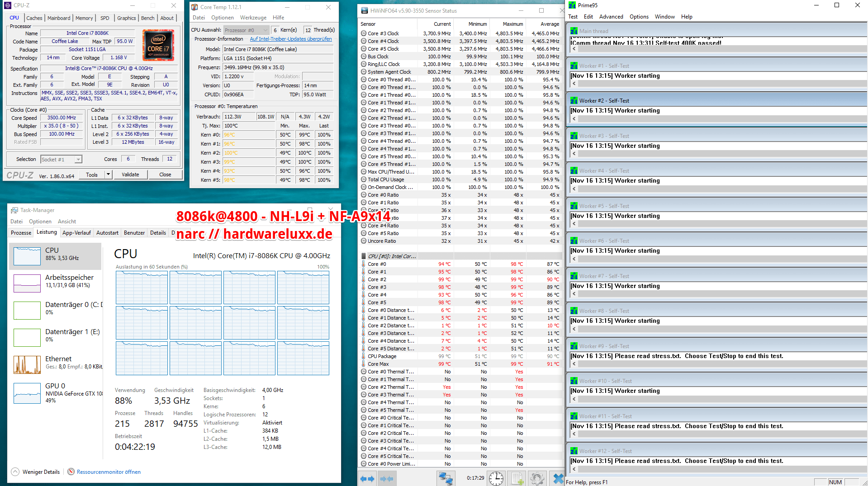This screenshot has height=486, width=868.
Task: Open the Task-Manager Optionen menu
Action: click(40, 222)
